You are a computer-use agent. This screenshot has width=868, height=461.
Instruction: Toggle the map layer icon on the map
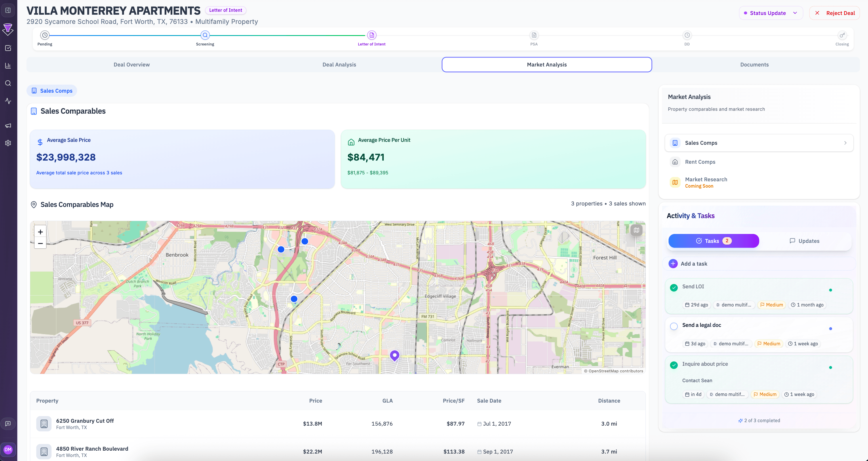click(636, 230)
